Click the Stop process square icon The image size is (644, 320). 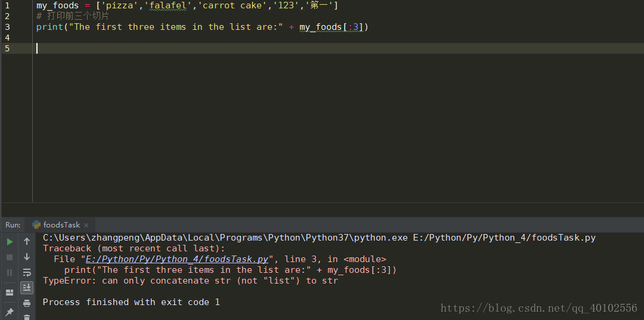click(10, 257)
